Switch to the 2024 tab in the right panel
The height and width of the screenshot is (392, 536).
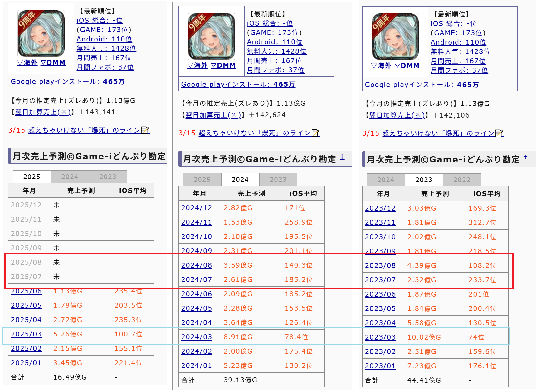tap(386, 180)
